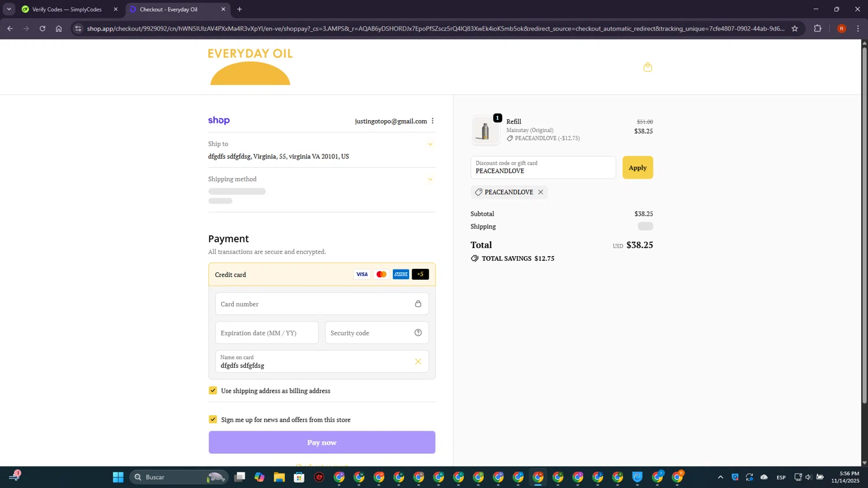Toggle Use shipping address as billing address
868x488 pixels.
[x=213, y=391]
